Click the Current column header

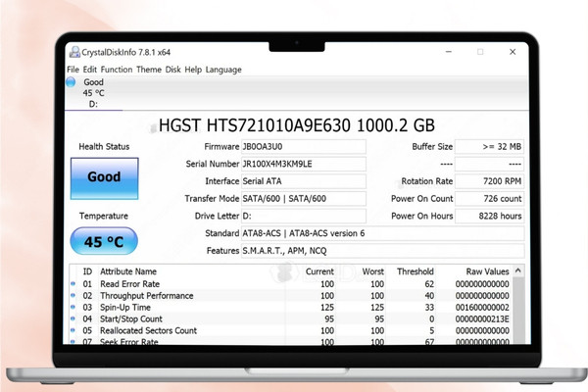(x=319, y=271)
